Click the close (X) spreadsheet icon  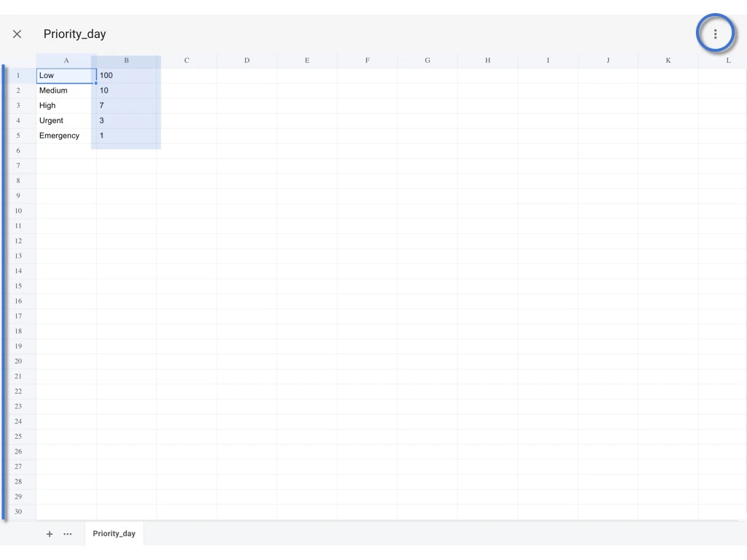[x=17, y=34]
